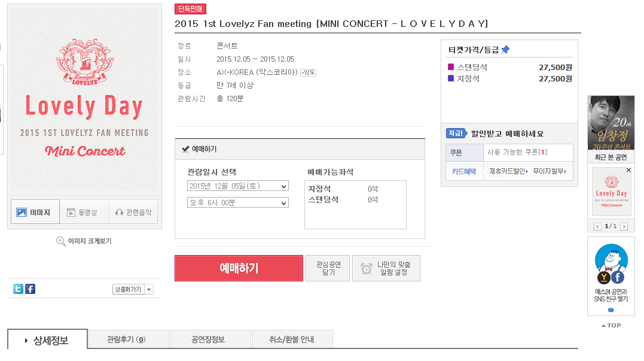Open the 공연장정보 tab
644x361 pixels.
coord(210,339)
